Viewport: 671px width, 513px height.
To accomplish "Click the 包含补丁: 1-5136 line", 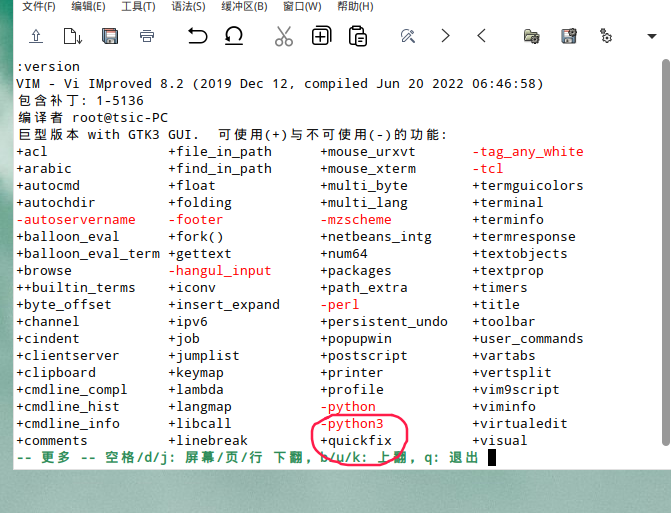I will pos(81,101).
